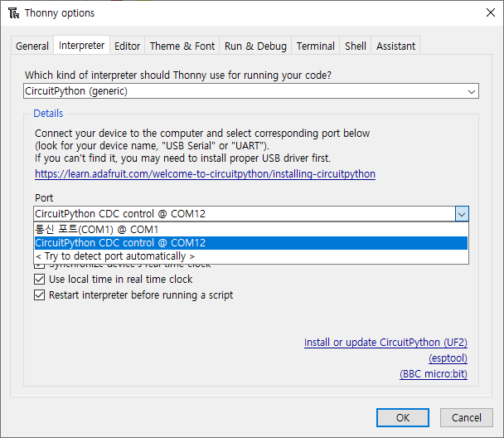The image size is (504, 438).
Task: Open the (BBC micro:bit) link
Action: click(434, 374)
